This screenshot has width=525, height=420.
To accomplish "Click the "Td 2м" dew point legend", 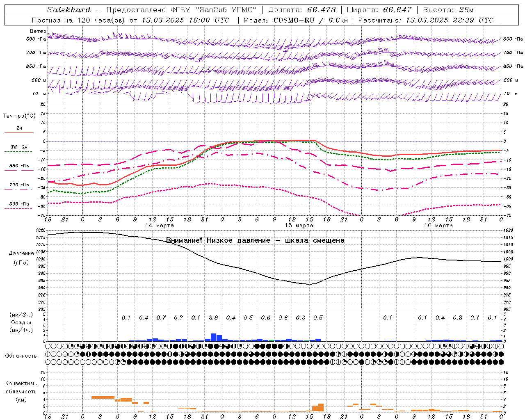I will coord(19,147).
